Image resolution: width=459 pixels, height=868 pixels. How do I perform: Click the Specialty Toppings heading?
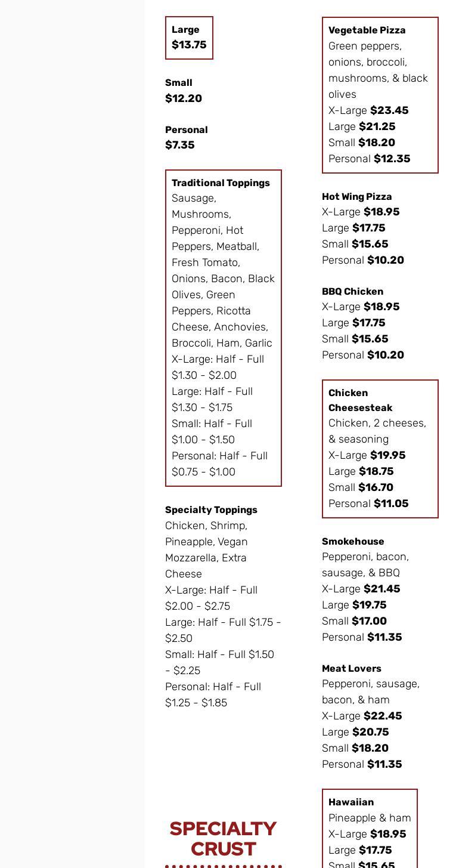[211, 510]
